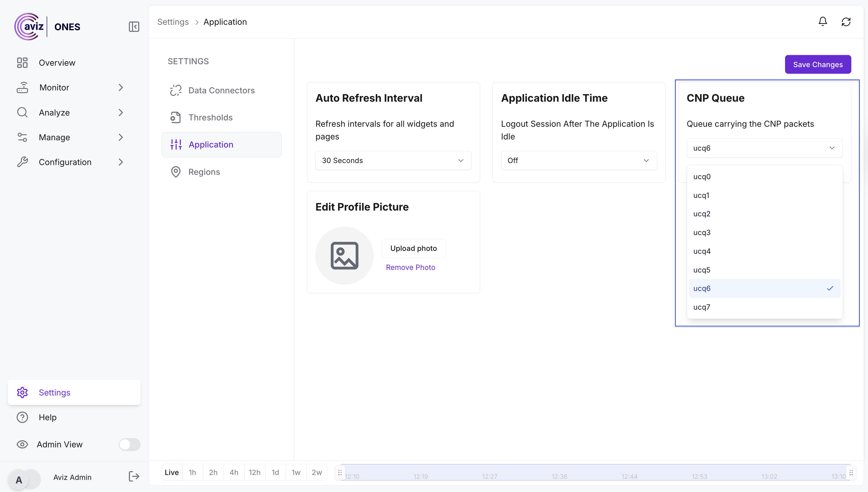Click the Save Changes button
The width and height of the screenshot is (868, 492).
coord(817,65)
